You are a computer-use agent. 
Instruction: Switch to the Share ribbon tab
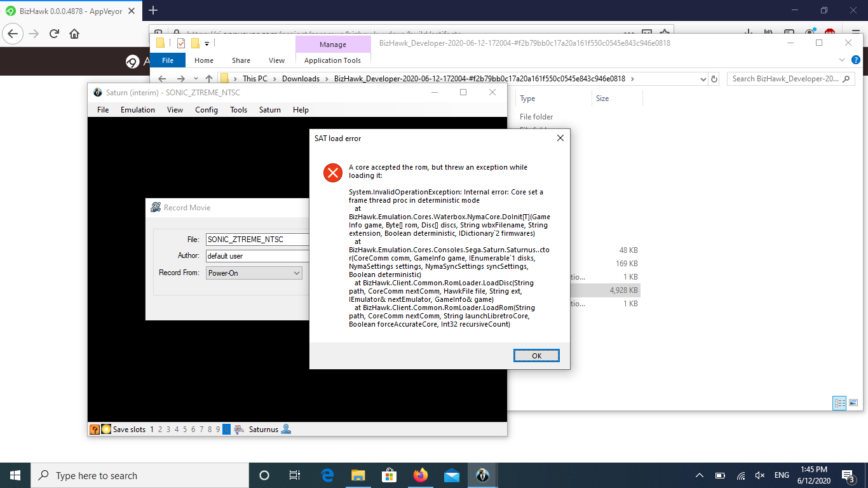pos(241,60)
